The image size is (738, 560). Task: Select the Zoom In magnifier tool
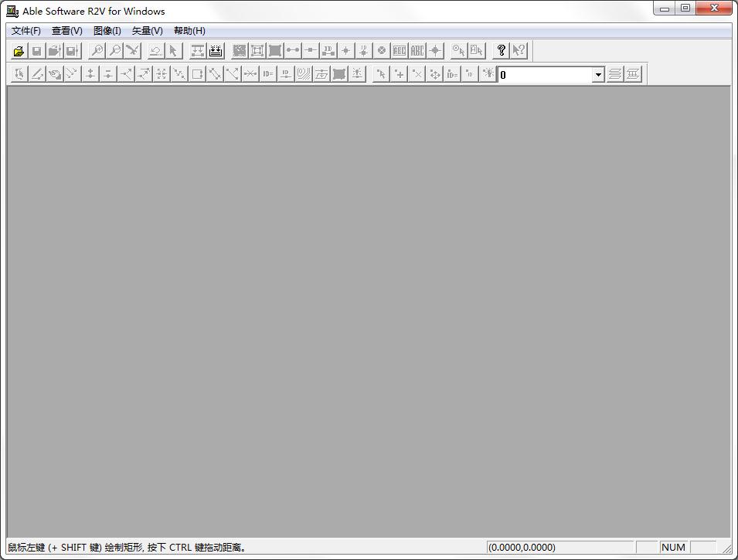(x=96, y=50)
